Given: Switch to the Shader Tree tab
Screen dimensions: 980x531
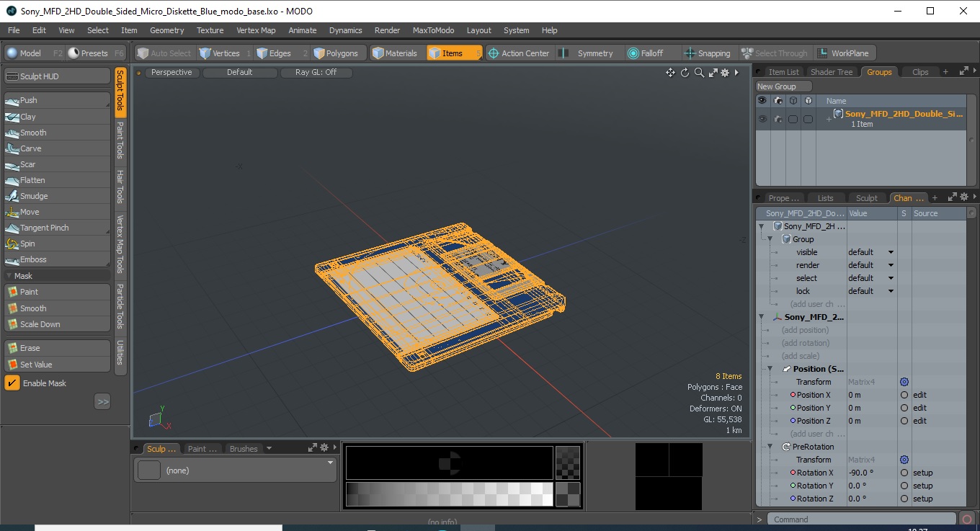Looking at the screenshot, I should (x=832, y=72).
